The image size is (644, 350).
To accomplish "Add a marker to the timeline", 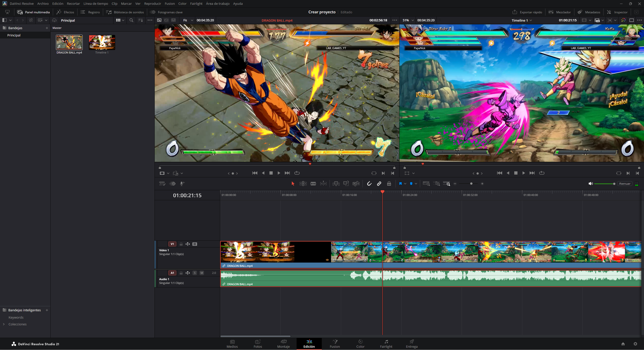I will pyautogui.click(x=411, y=184).
